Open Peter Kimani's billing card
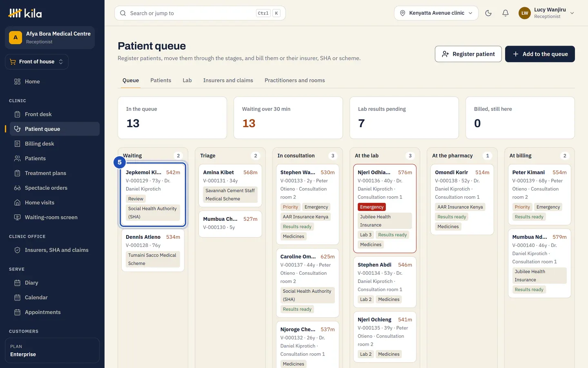 (x=539, y=195)
